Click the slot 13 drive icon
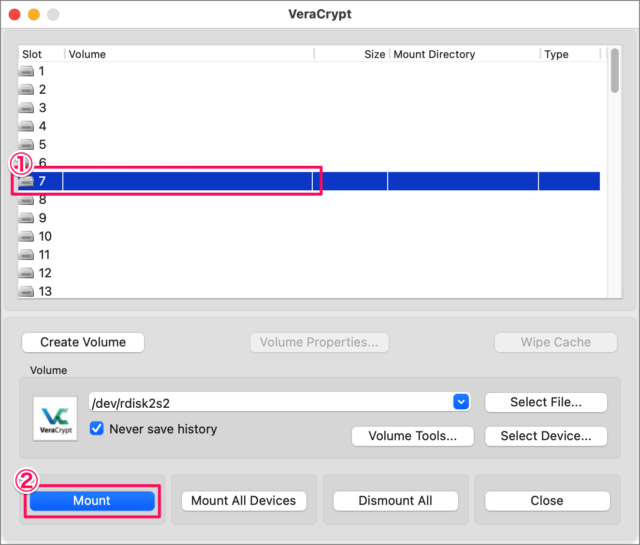Viewport: 640px width, 545px height. pos(26,291)
